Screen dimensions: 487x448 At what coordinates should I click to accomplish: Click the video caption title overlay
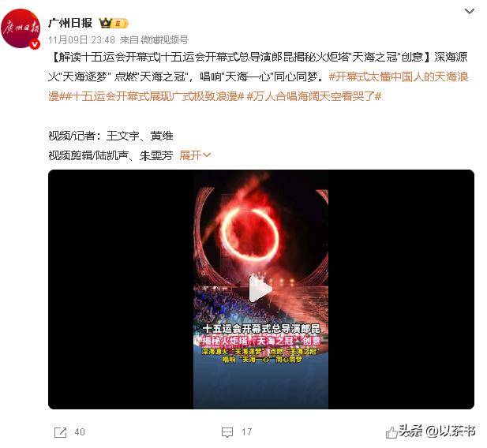pyautogui.click(x=261, y=335)
